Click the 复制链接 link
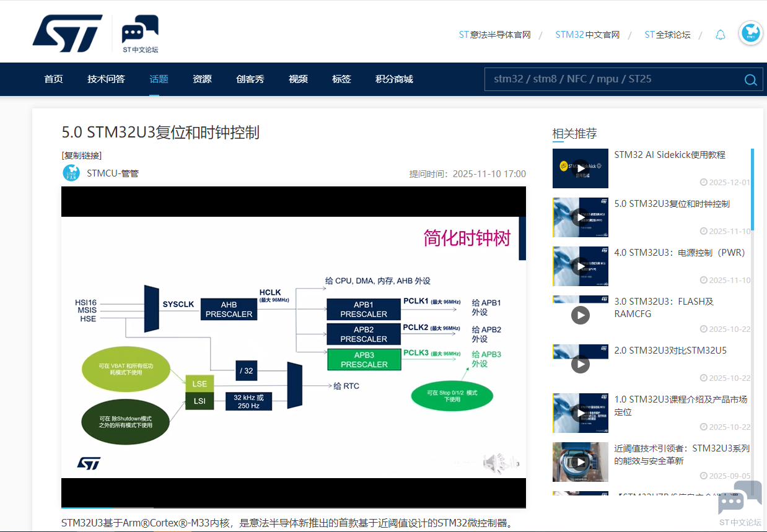The height and width of the screenshot is (532, 767). click(x=82, y=155)
